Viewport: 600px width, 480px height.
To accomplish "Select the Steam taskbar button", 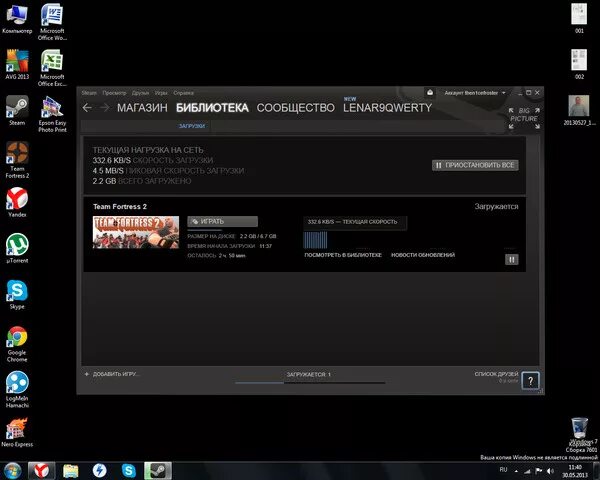I will [x=158, y=470].
